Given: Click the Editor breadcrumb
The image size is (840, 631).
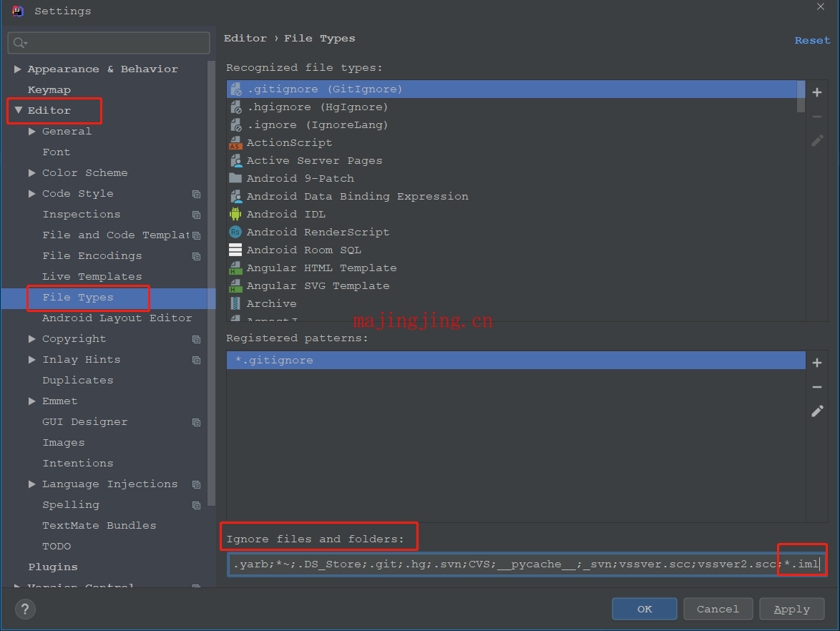Looking at the screenshot, I should (x=245, y=39).
